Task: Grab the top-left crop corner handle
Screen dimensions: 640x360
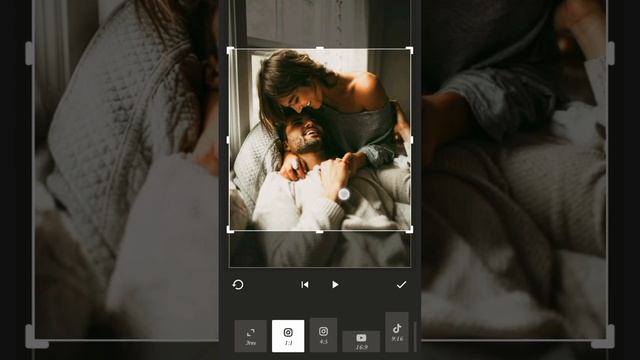Action: point(230,50)
